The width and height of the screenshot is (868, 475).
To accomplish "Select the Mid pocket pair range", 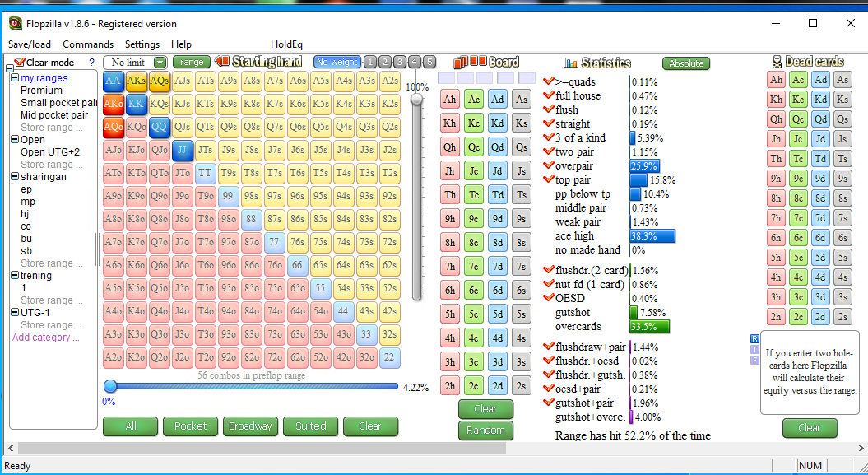I will 54,115.
